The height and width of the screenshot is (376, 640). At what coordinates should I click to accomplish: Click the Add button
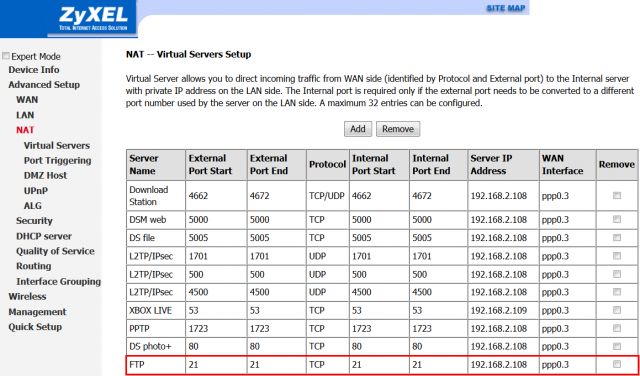pyautogui.click(x=358, y=129)
